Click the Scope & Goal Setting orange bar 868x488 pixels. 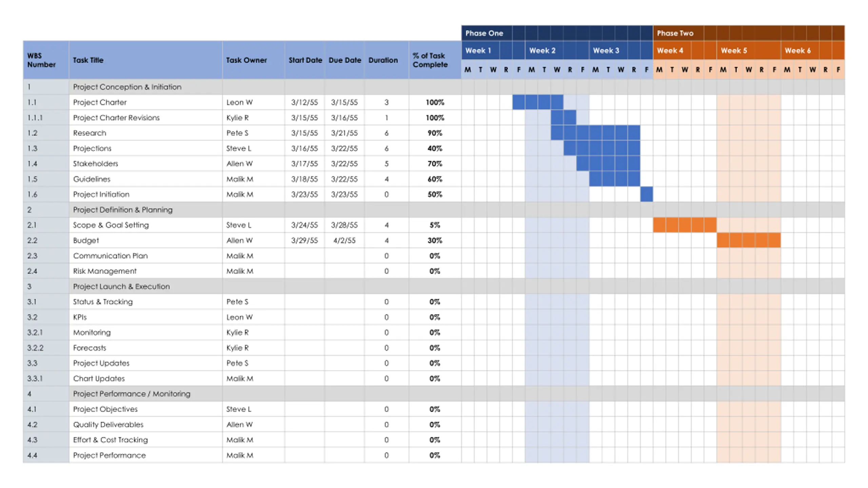(685, 225)
